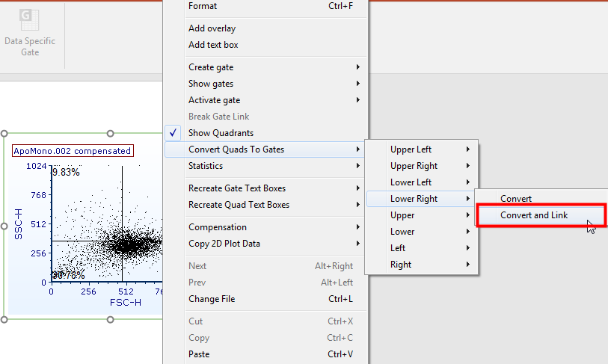Choose Change File menu entry
The image size is (608, 364).
coord(212,299)
